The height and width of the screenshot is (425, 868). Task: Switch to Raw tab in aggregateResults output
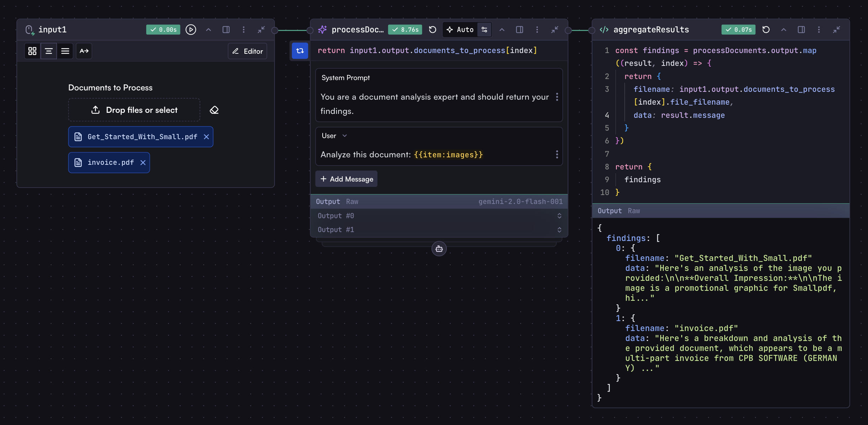[634, 211]
